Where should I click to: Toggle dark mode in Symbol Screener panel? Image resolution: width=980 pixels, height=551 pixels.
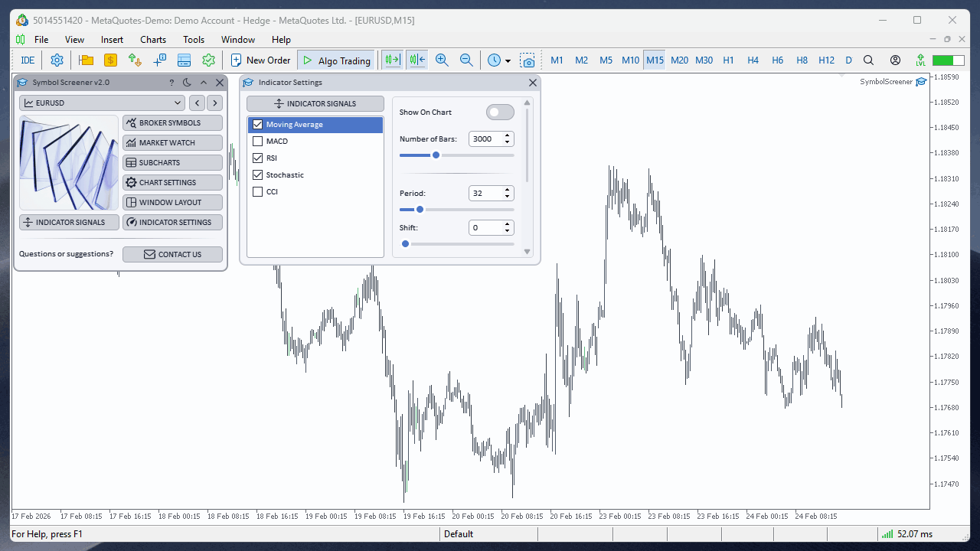tap(187, 82)
